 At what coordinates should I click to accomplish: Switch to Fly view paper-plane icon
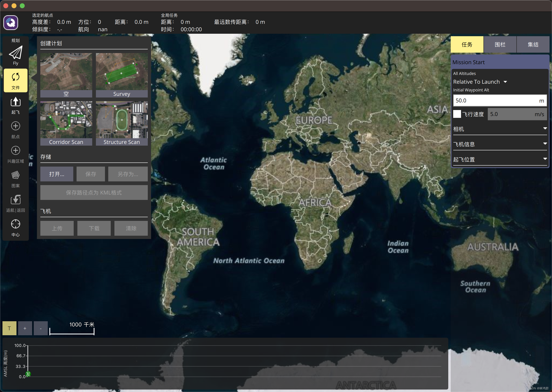click(x=15, y=55)
